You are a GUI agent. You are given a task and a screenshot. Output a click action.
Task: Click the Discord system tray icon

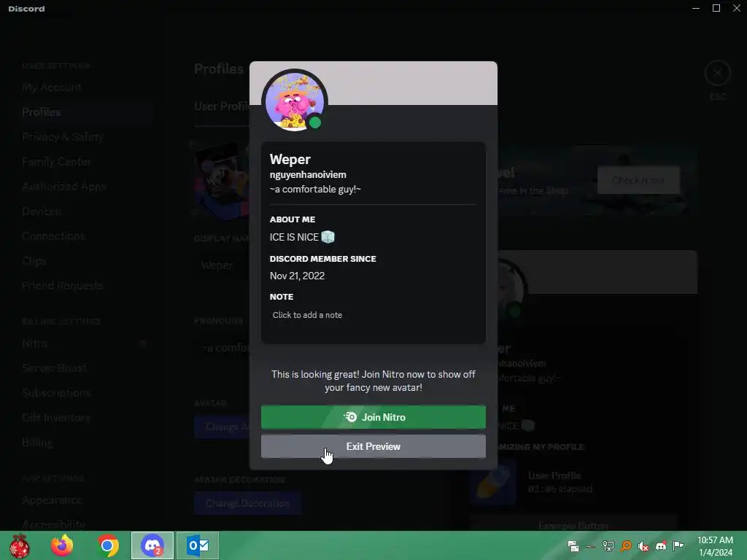[661, 546]
